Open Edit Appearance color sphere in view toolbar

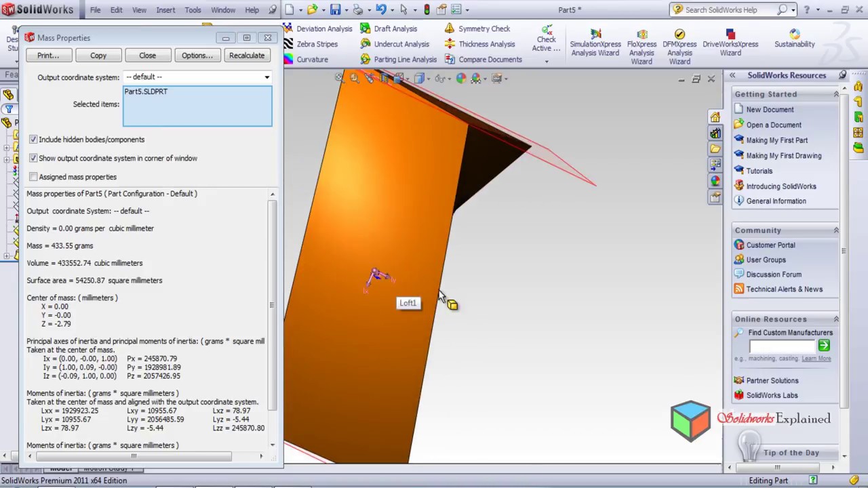461,79
